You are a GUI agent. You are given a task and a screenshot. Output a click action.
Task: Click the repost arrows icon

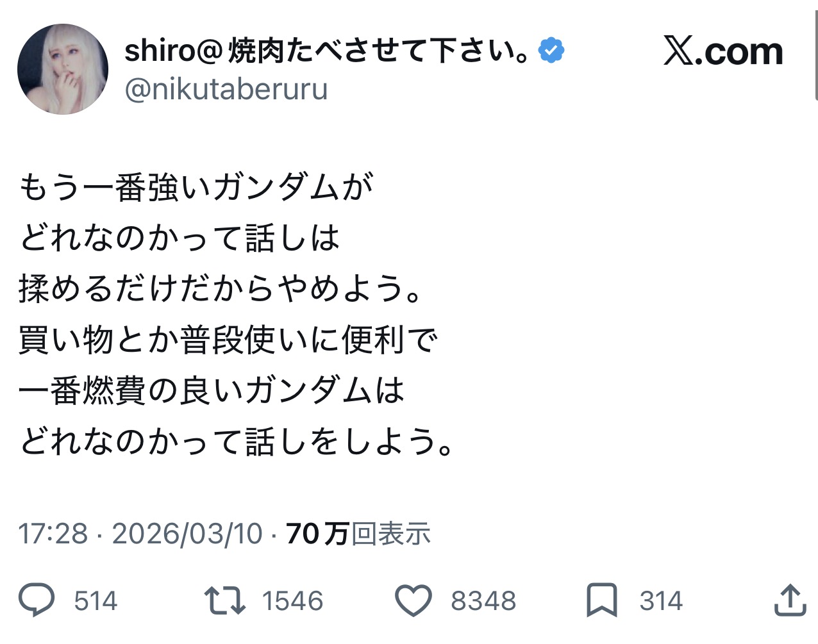[x=224, y=600]
